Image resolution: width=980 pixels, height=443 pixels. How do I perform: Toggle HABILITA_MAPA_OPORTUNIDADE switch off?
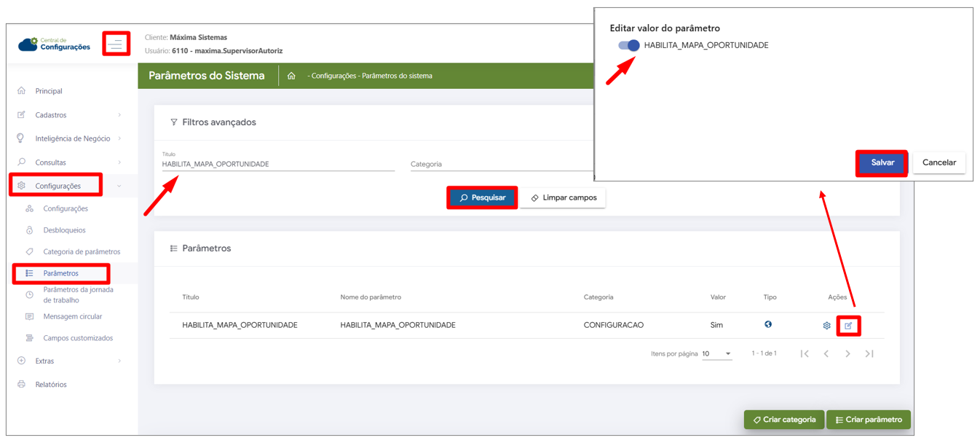pos(629,45)
